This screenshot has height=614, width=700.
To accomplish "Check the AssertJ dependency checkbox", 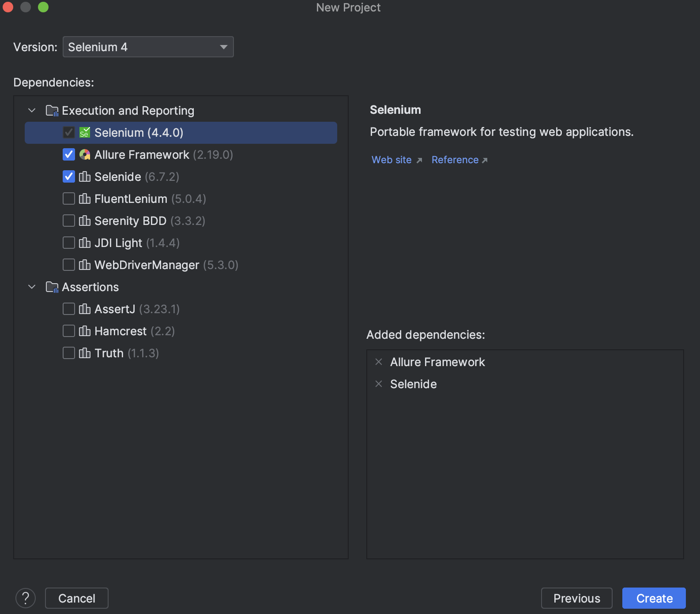I will pos(69,309).
